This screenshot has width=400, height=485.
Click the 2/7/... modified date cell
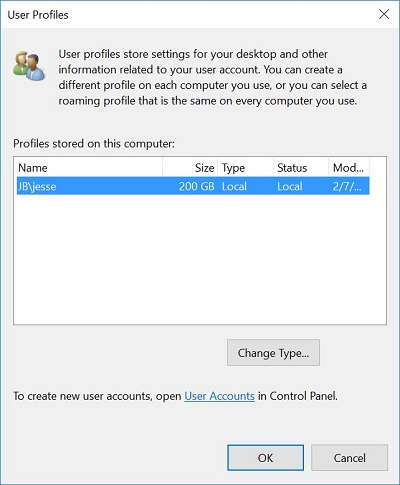(x=347, y=186)
